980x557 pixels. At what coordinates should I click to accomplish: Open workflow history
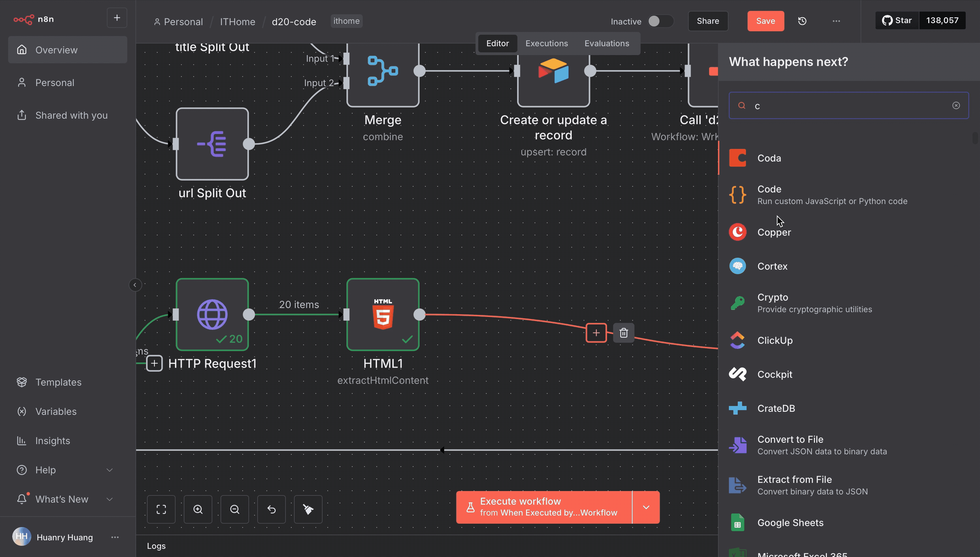point(802,21)
